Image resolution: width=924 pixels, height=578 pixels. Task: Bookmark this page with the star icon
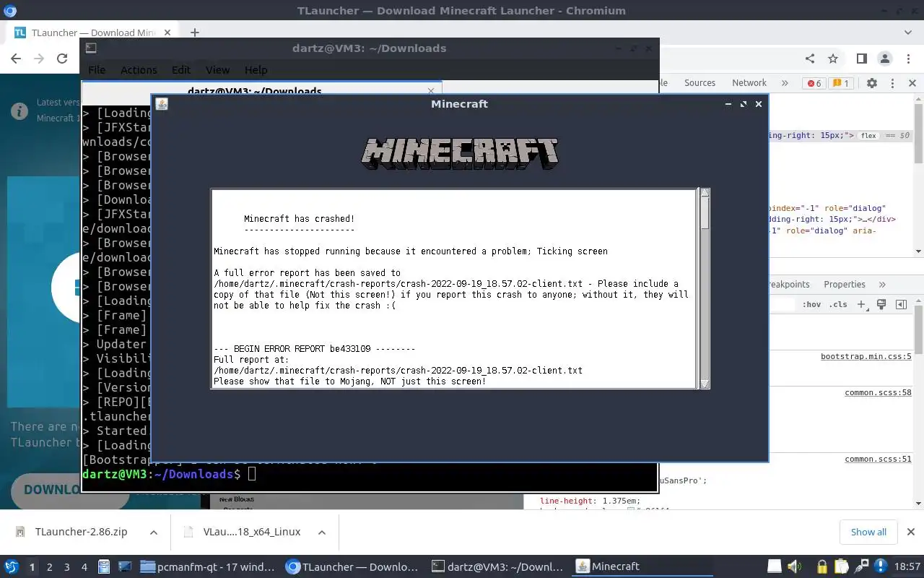[833, 59]
